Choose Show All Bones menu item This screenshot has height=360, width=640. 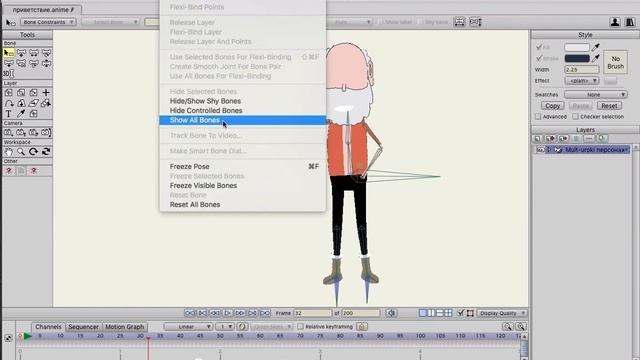[194, 120]
